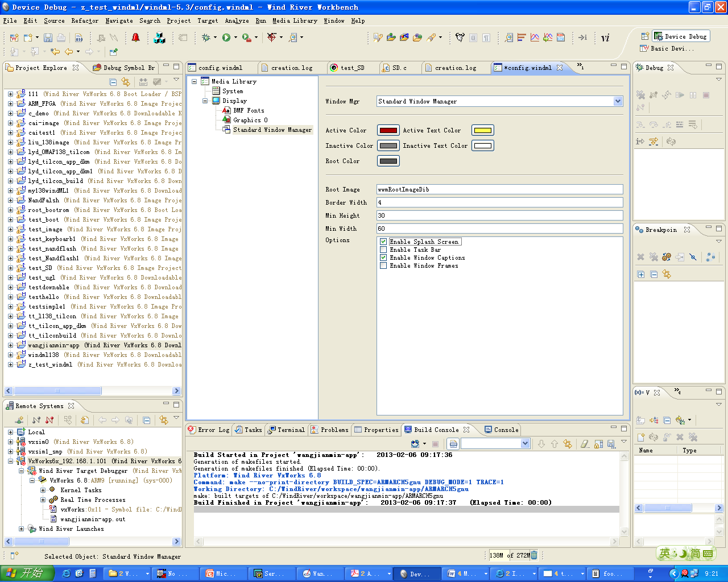
Task: Switch to Basic Device perspective
Action: pos(667,49)
